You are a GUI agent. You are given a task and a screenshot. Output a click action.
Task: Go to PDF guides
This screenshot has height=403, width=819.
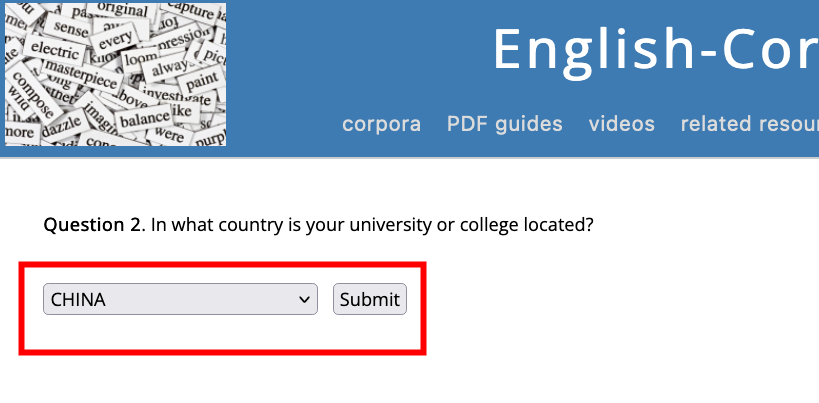pos(504,124)
